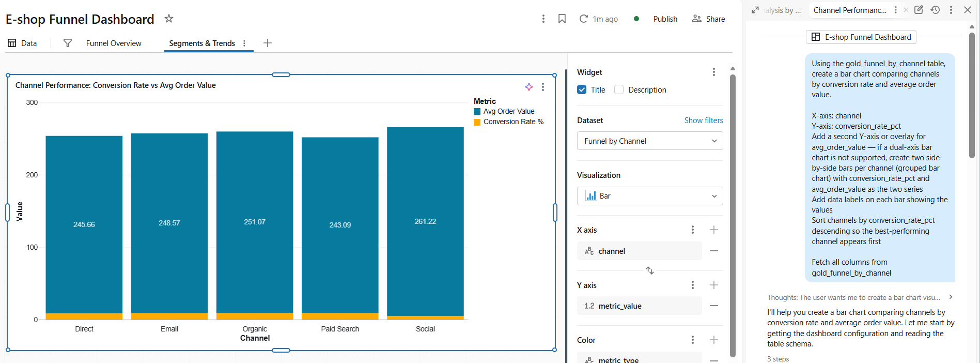Viewport: 980px width, 363px height.
Task: Add a field to X axis
Action: click(714, 230)
